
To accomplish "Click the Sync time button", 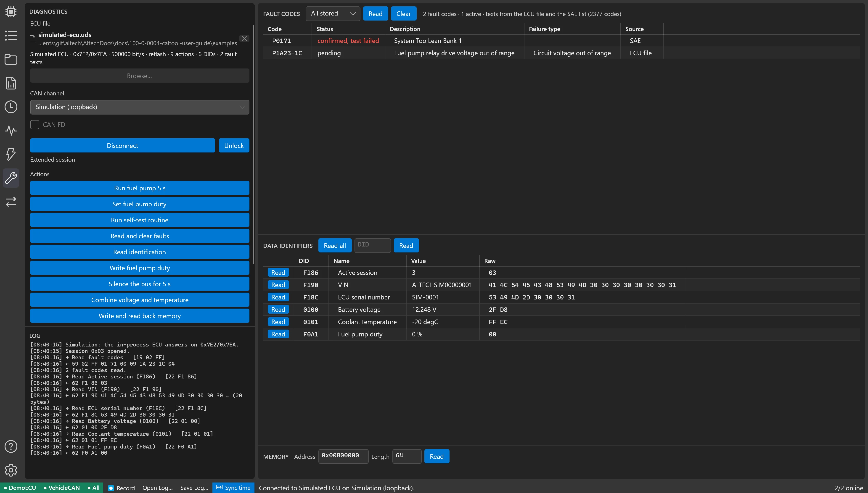I will pyautogui.click(x=233, y=488).
